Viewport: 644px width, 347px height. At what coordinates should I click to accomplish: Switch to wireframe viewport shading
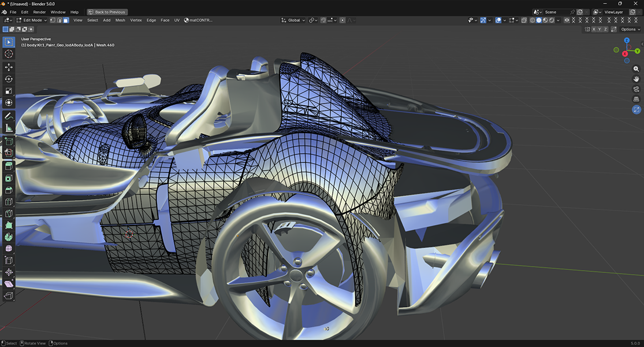click(x=533, y=20)
